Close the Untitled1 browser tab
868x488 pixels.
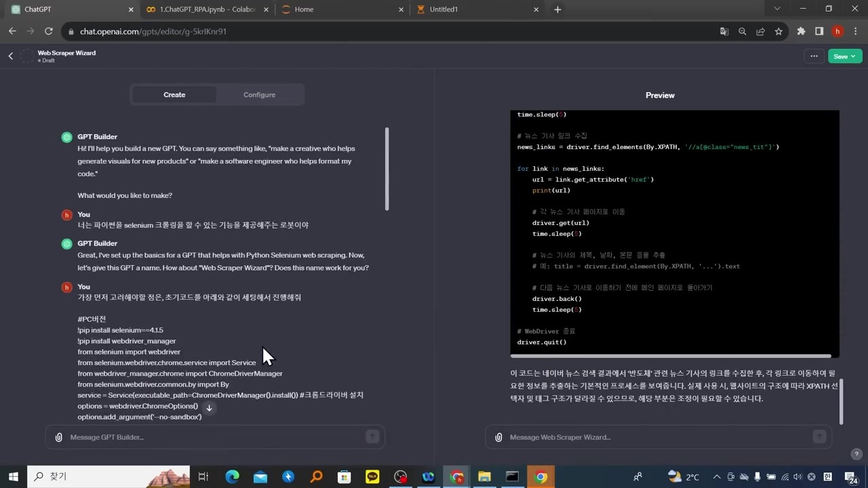pos(536,9)
